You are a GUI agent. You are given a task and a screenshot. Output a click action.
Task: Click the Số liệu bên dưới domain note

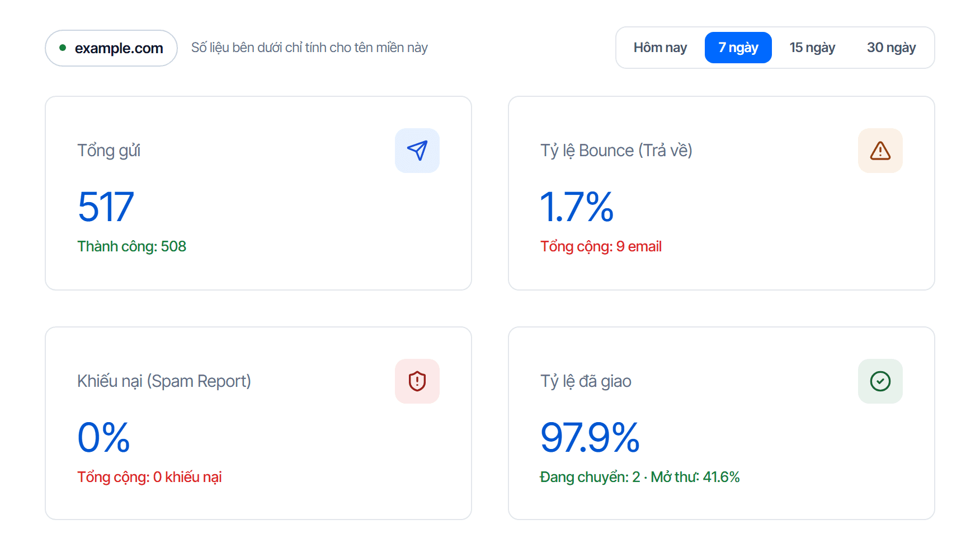(x=309, y=48)
